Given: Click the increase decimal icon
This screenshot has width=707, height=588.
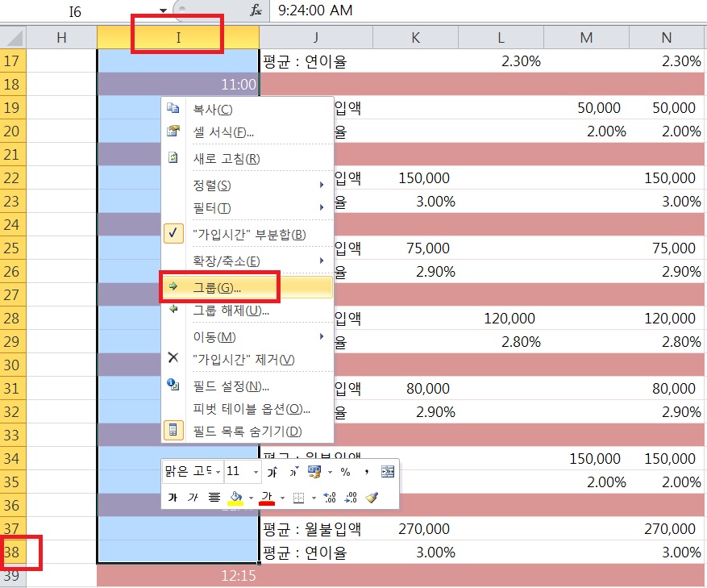Looking at the screenshot, I should click(329, 498).
